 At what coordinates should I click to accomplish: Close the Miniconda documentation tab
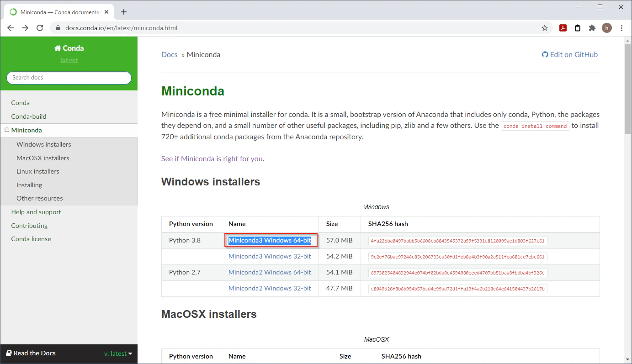107,12
